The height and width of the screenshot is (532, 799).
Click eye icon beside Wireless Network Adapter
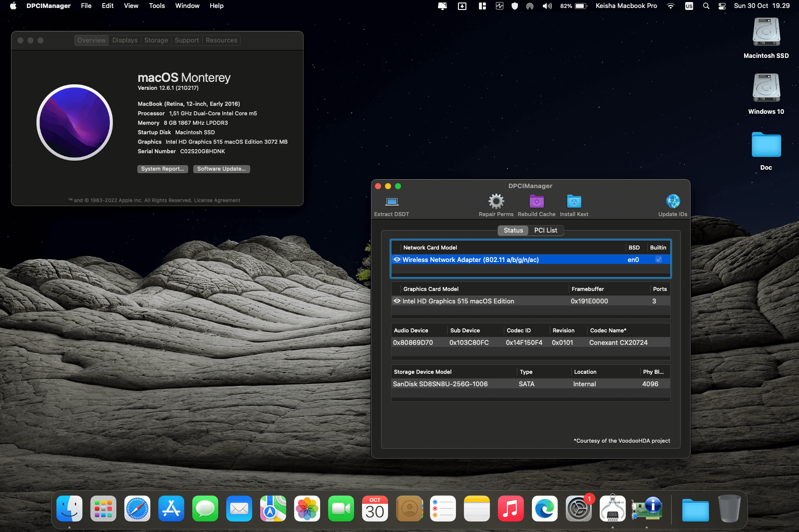pyautogui.click(x=397, y=260)
